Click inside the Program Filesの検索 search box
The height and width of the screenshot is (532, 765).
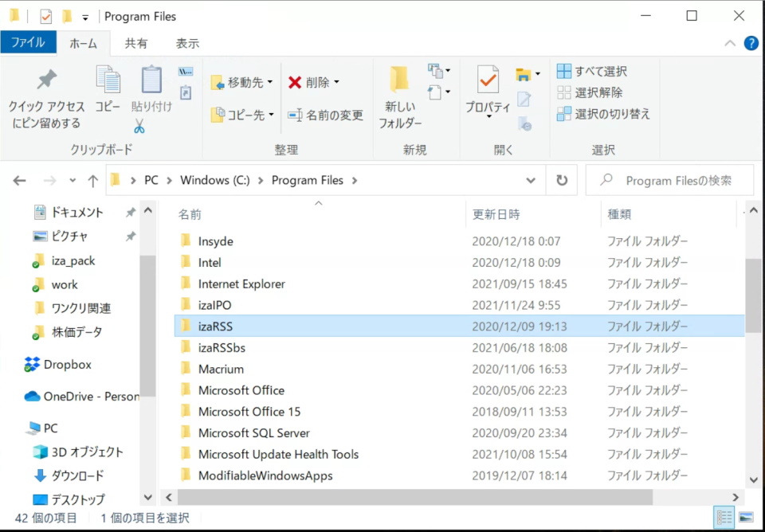[670, 181]
